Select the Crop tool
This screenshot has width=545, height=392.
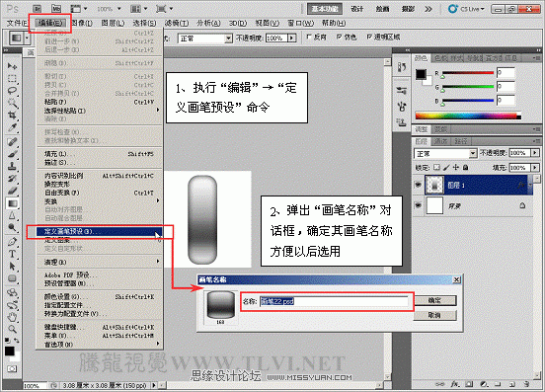click(x=12, y=115)
